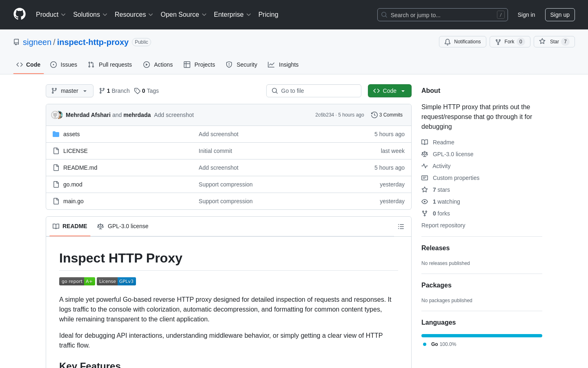Click the Go 100.0% language entry
Image resolution: width=588 pixels, height=368 pixels.
tap(440, 344)
